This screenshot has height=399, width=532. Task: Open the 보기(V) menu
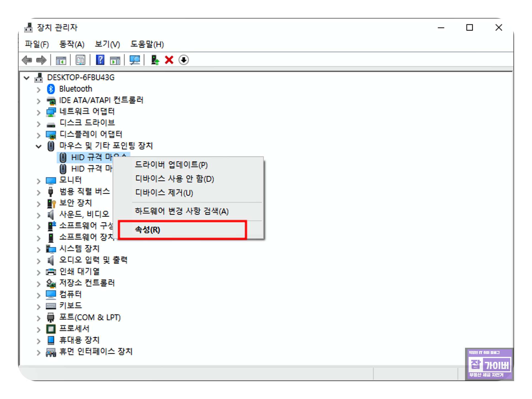107,44
